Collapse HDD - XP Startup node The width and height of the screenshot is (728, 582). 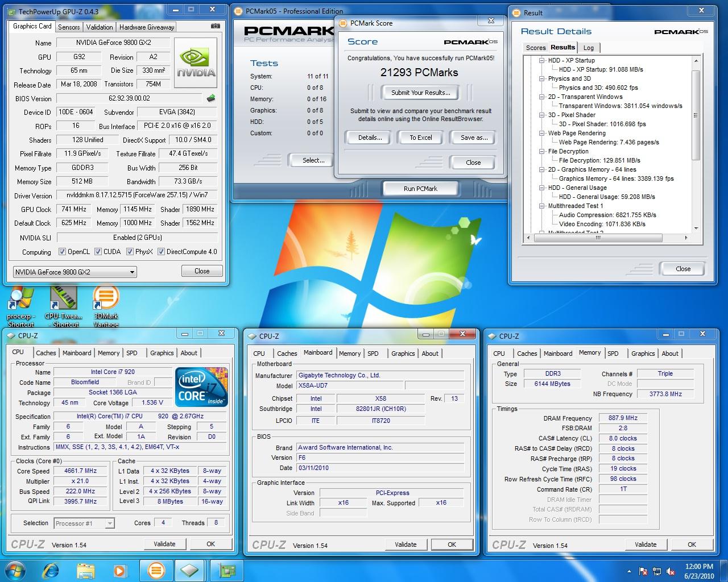(x=541, y=60)
